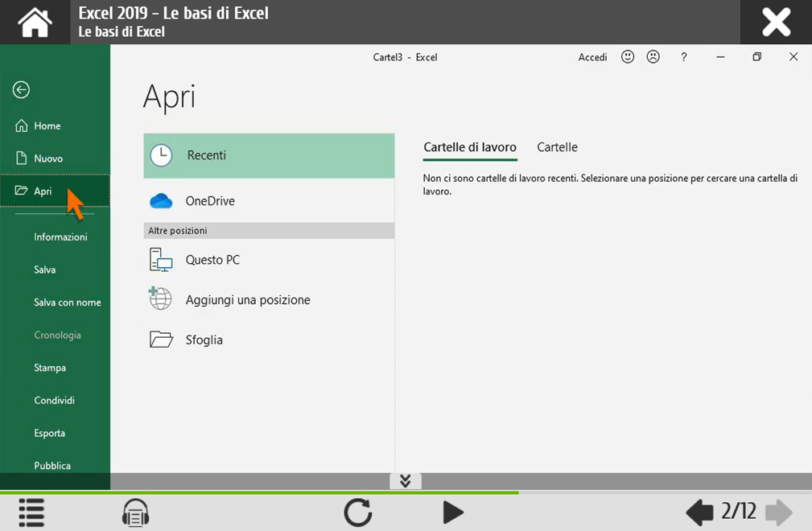Minimize the Excel window
Image resolution: width=812 pixels, height=531 pixels.
coord(720,57)
